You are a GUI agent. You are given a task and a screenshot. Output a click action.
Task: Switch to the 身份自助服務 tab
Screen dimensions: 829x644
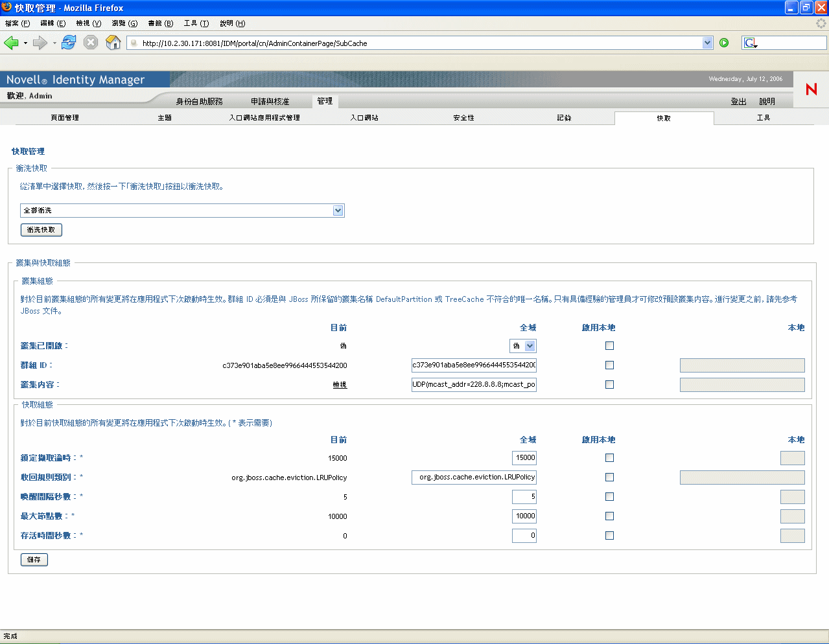click(199, 102)
